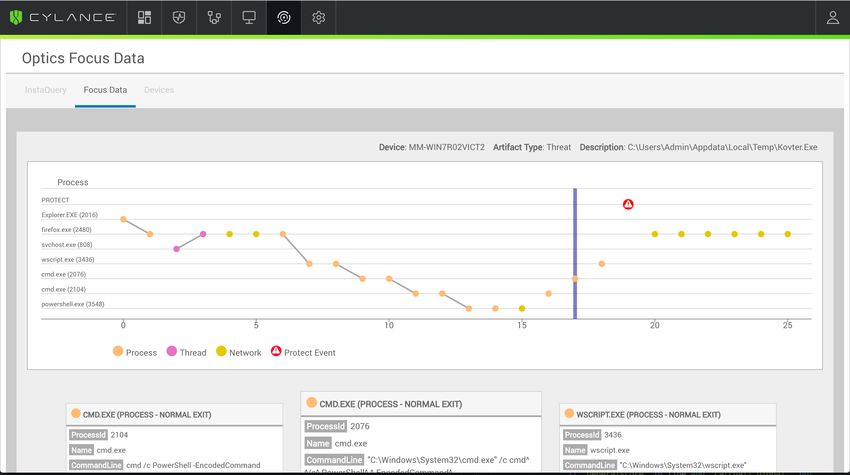This screenshot has width=850, height=475.
Task: Click the Explorer.EXE process dot at time 0
Action: (x=123, y=219)
